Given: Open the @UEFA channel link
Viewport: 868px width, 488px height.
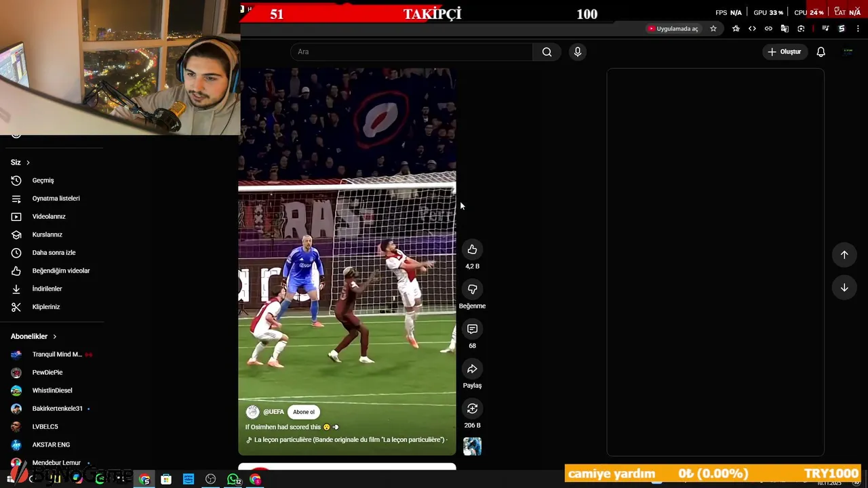Looking at the screenshot, I should click(x=273, y=412).
